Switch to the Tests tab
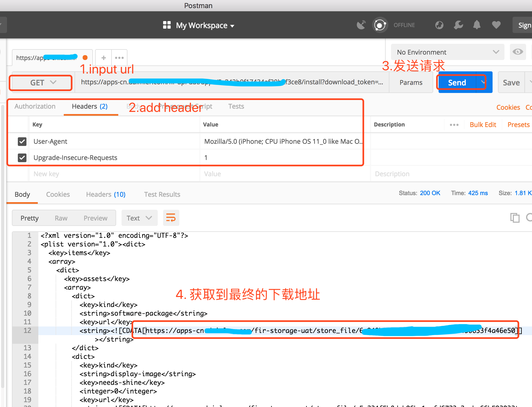The image size is (532, 407). point(236,106)
